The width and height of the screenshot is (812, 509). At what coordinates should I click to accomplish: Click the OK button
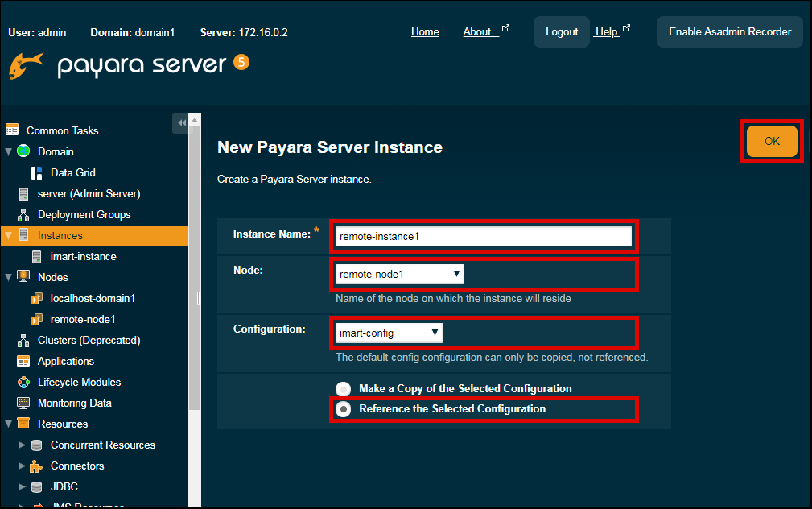coord(772,141)
